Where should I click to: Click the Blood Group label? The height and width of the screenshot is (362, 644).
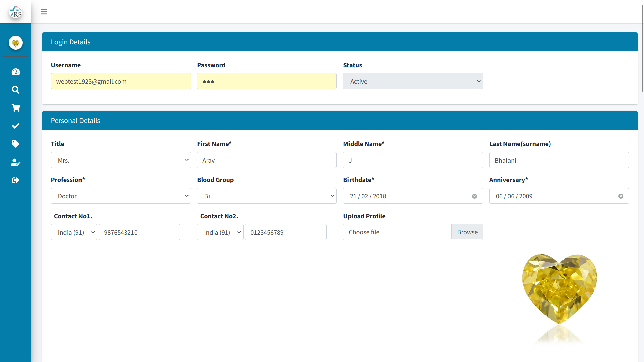215,180
